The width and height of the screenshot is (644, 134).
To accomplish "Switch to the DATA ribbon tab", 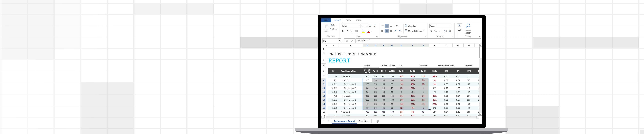I will click(x=348, y=20).
